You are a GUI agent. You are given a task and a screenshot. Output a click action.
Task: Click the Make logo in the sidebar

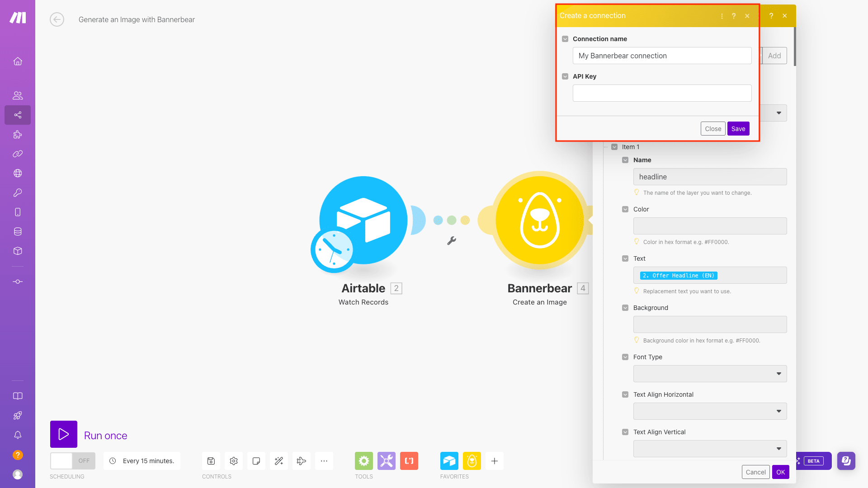point(18,18)
